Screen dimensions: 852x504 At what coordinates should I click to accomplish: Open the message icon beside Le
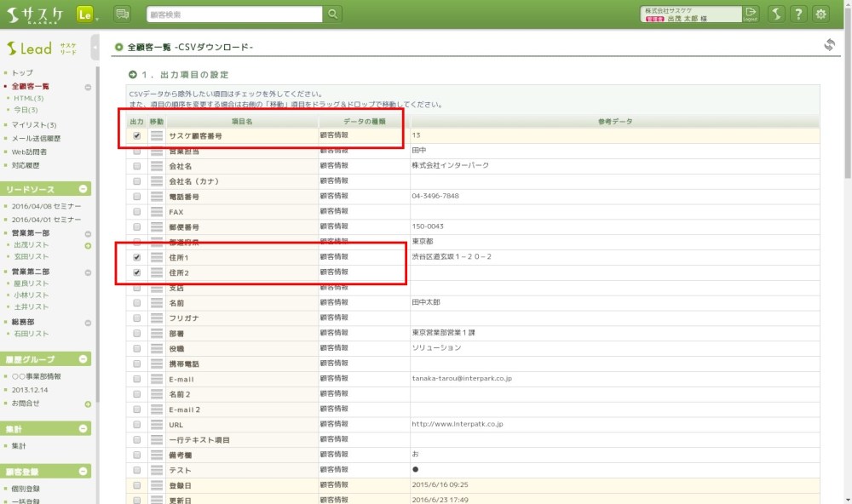click(122, 14)
